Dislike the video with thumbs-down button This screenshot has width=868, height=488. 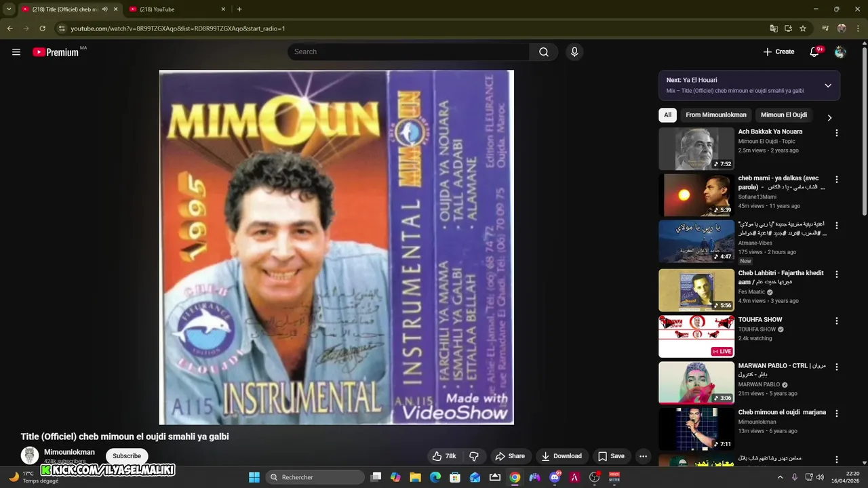tap(474, 456)
